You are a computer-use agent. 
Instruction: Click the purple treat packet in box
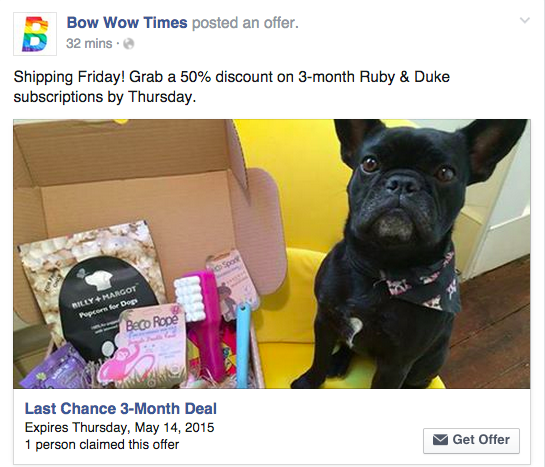pos(52,368)
